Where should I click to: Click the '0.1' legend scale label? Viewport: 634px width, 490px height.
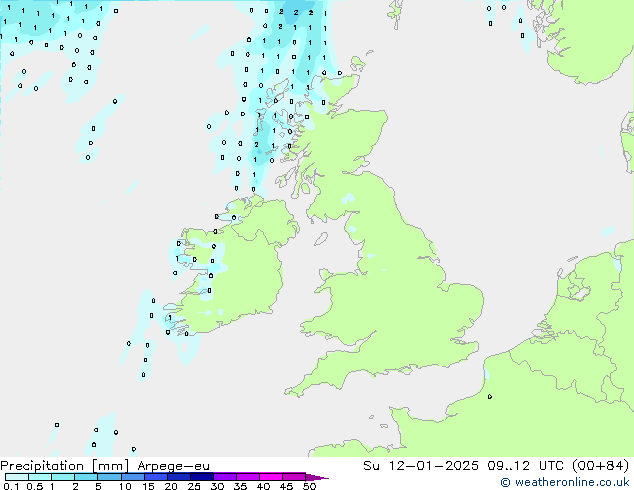click(11, 486)
